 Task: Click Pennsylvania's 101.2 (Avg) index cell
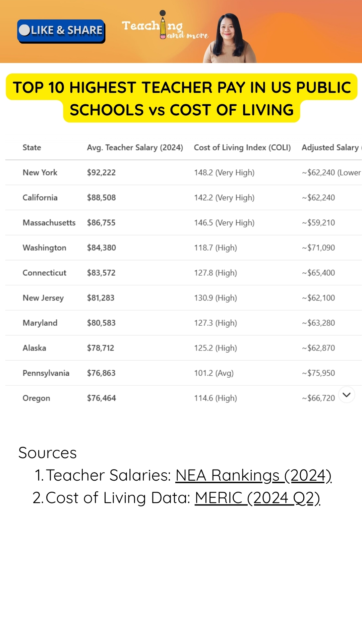[214, 373]
